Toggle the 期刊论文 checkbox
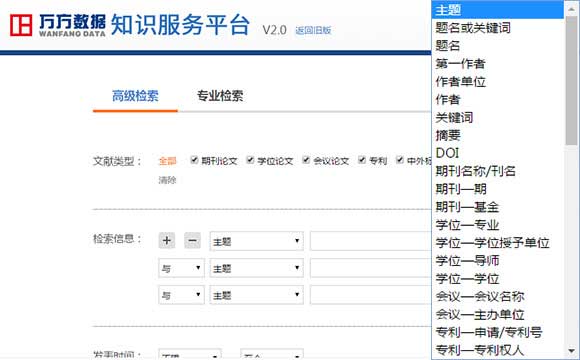This screenshot has height=360, width=580. coord(194,160)
